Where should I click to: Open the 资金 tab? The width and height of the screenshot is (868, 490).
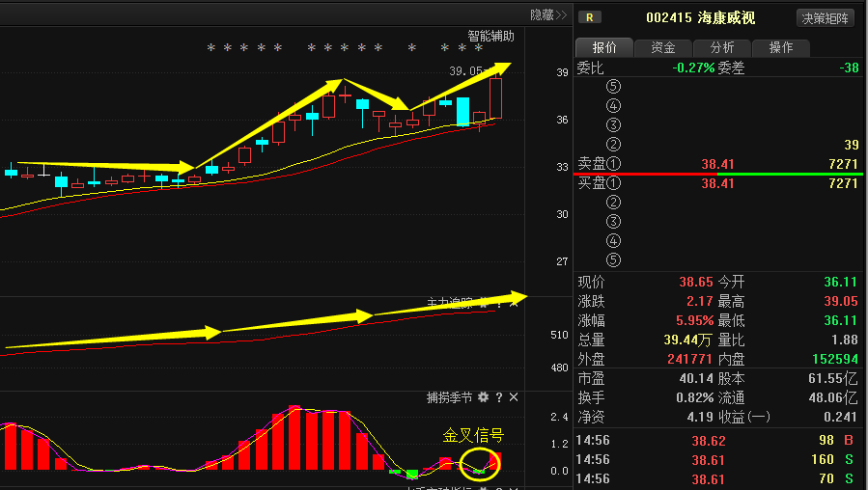[x=663, y=48]
